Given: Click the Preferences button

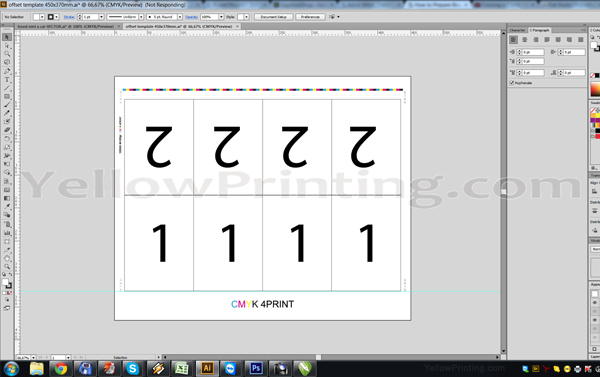Looking at the screenshot, I should 310,17.
